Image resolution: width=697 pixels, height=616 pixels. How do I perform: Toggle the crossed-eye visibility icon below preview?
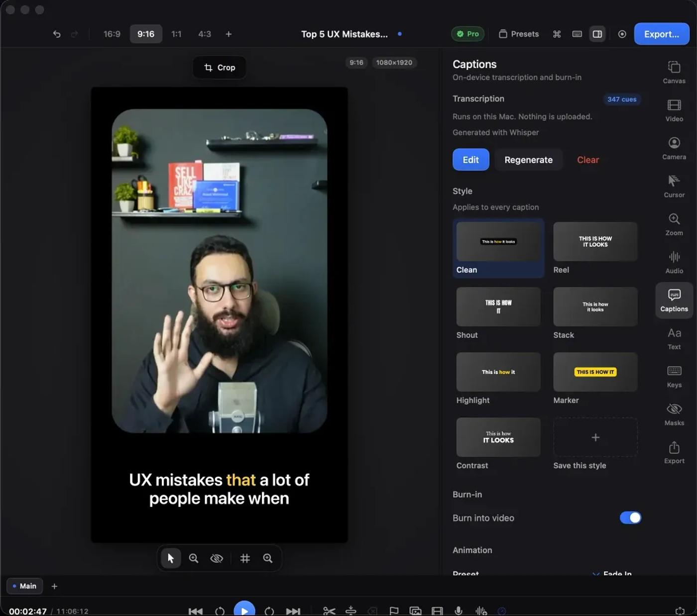(217, 558)
